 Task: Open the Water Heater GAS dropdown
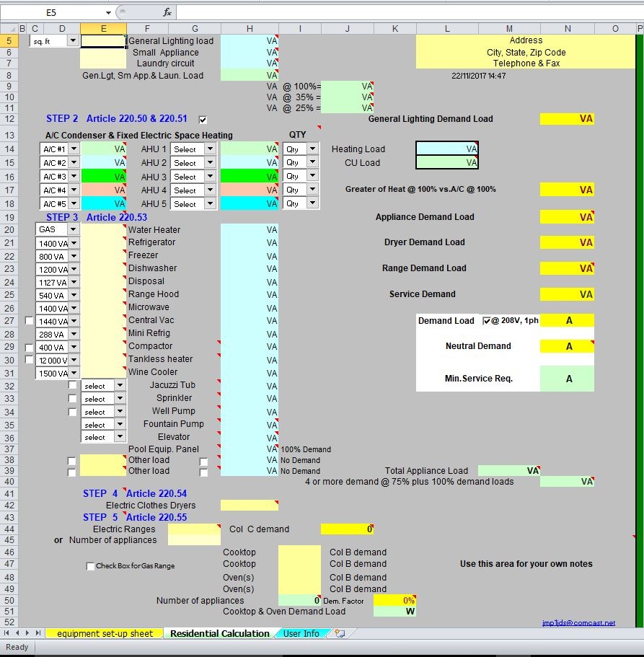point(72,229)
